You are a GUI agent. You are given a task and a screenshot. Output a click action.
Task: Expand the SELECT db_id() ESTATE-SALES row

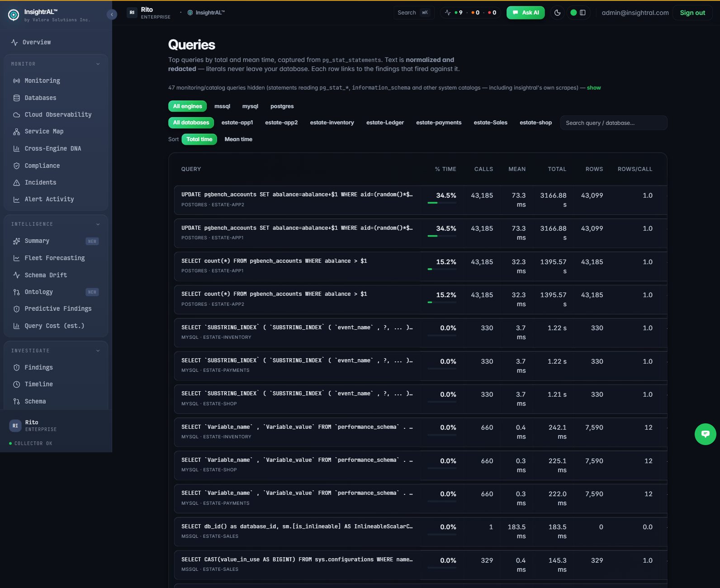point(421,531)
